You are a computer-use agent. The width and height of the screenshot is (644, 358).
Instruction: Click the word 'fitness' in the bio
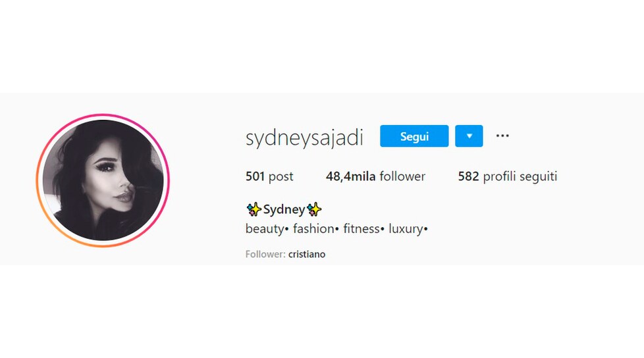(x=362, y=228)
